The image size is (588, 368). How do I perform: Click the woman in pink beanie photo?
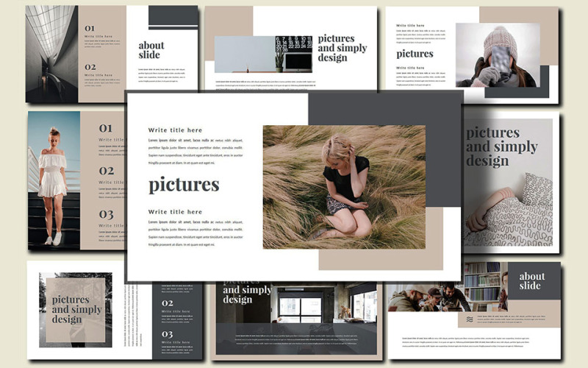(x=498, y=54)
